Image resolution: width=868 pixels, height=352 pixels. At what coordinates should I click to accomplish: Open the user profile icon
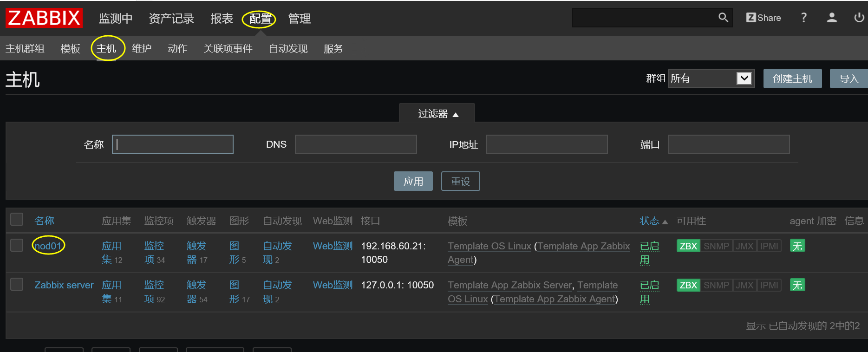click(832, 18)
